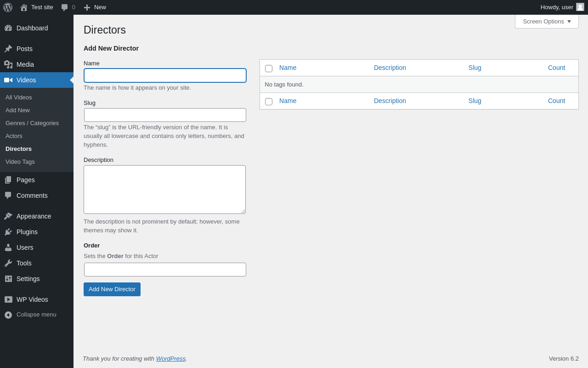The height and width of the screenshot is (368, 588).
Task: Click the home icon next to Test site
Action: (x=24, y=7)
